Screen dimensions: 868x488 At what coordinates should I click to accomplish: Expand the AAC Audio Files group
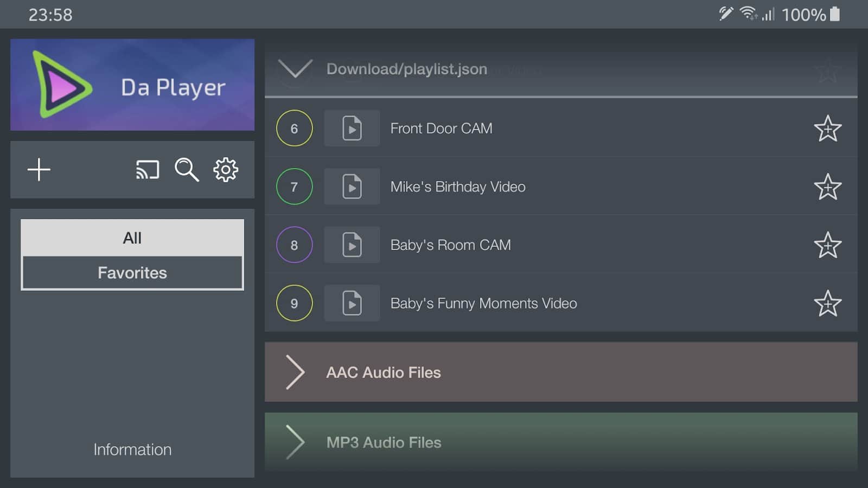click(x=295, y=373)
